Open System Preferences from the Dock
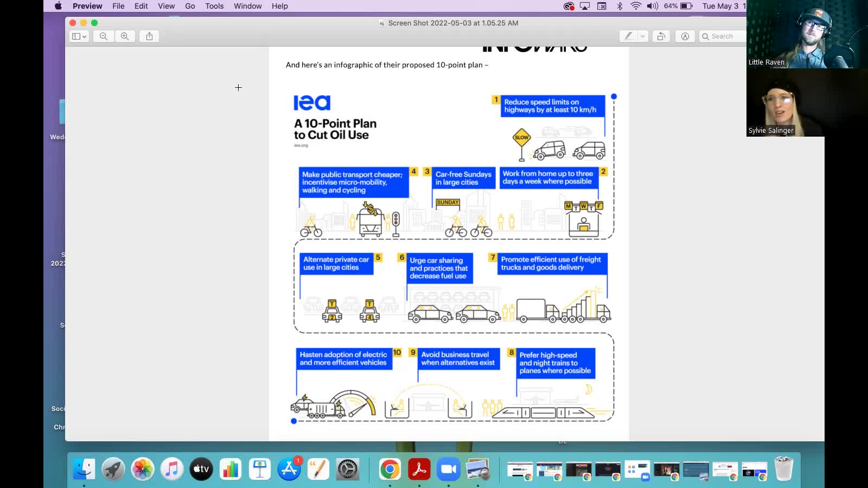868x488 pixels. tap(348, 469)
